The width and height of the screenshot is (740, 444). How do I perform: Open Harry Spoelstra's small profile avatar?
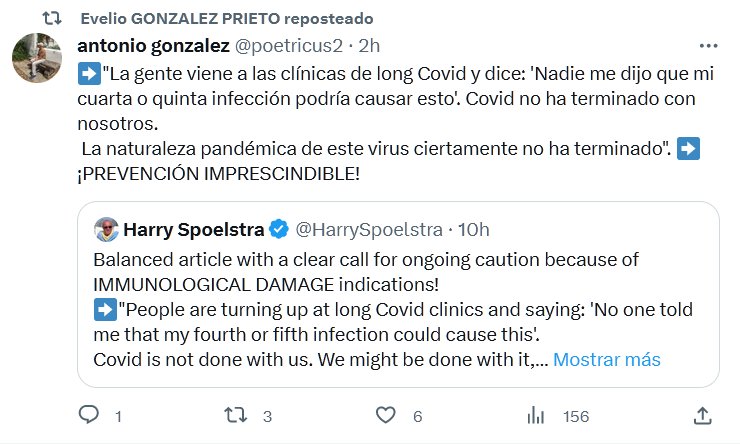(105, 230)
